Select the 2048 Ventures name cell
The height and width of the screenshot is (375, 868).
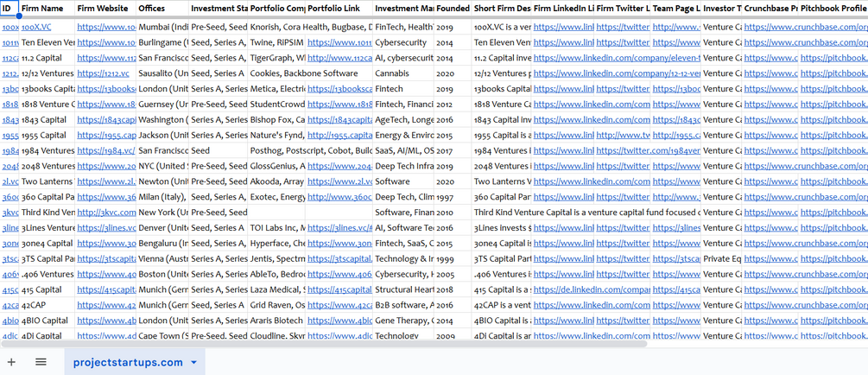point(48,166)
